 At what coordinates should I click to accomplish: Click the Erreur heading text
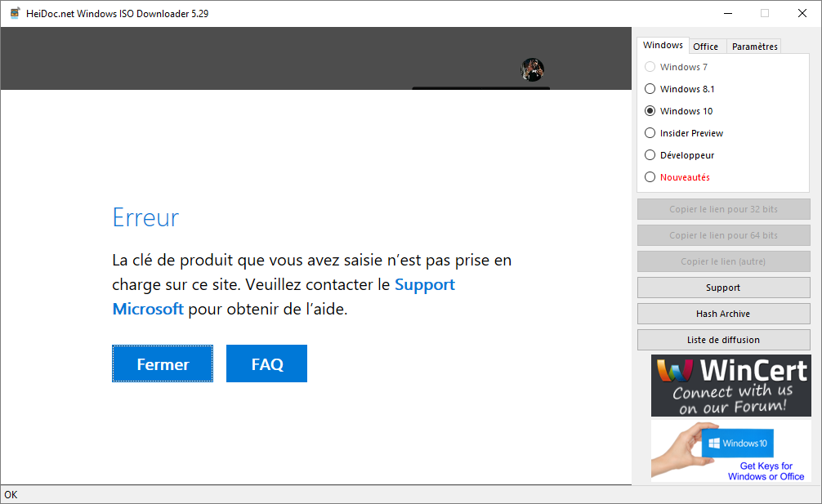point(145,217)
